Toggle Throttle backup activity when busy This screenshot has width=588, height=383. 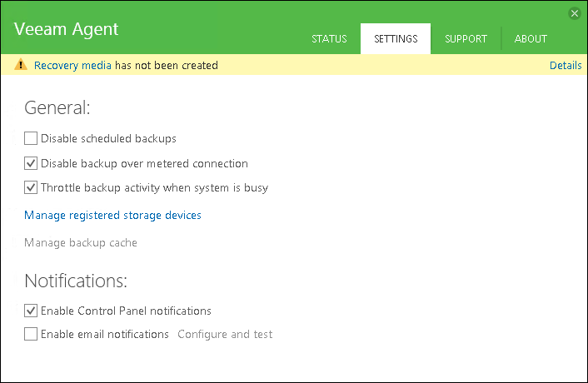click(31, 187)
